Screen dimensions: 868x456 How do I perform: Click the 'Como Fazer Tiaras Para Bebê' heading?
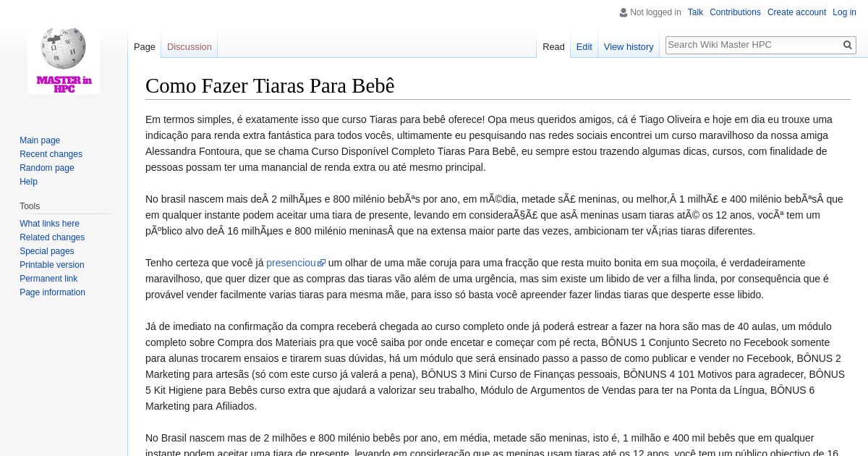coord(270,85)
